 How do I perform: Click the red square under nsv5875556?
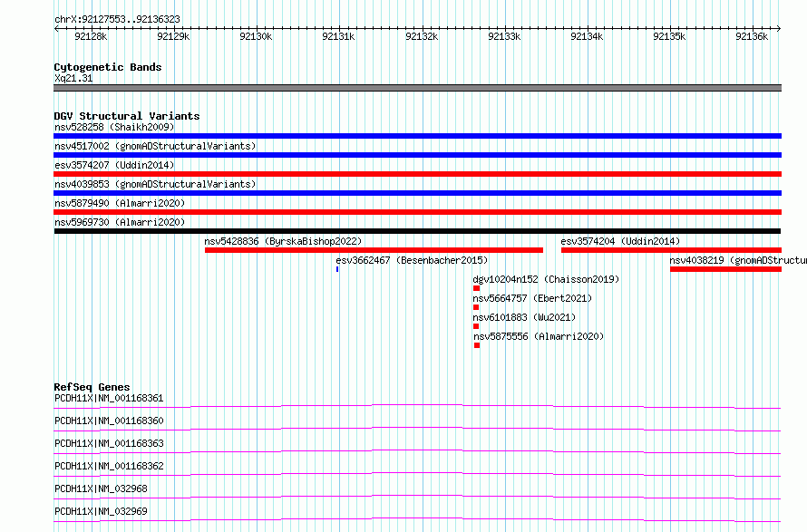477,345
